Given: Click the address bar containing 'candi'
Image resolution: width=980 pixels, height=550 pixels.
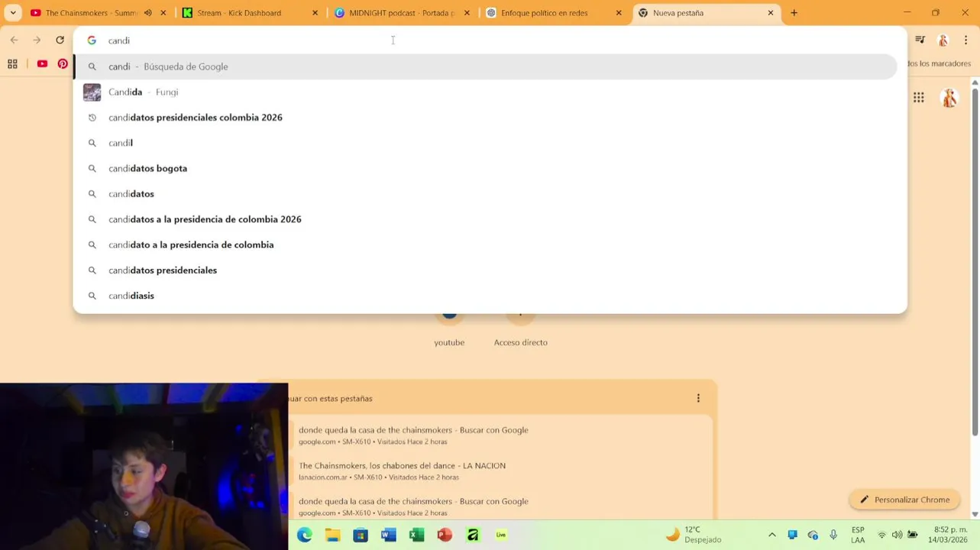Looking at the screenshot, I should [490, 40].
